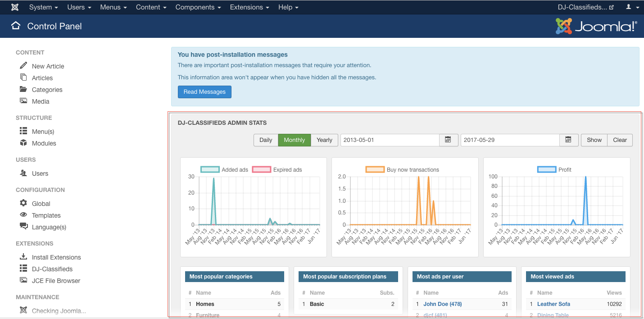
Task: Open the DJ-Classifieds sidebar link
Action: point(52,269)
